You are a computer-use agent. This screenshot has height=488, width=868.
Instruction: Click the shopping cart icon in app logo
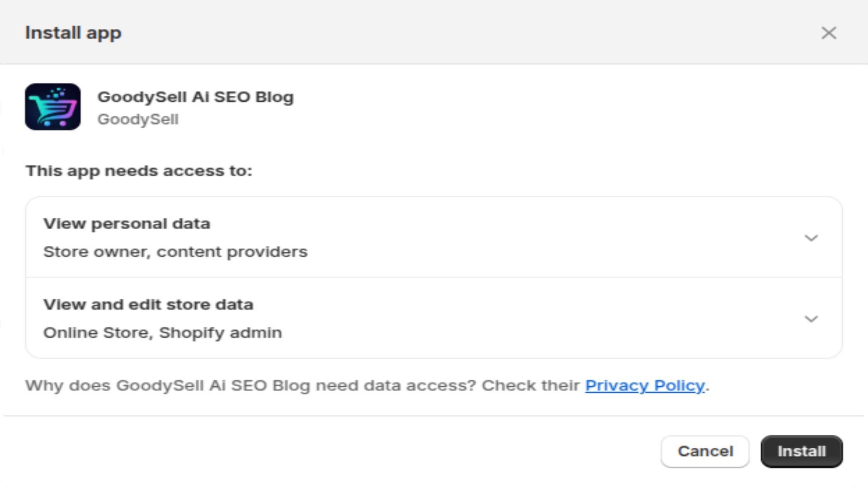[52, 111]
